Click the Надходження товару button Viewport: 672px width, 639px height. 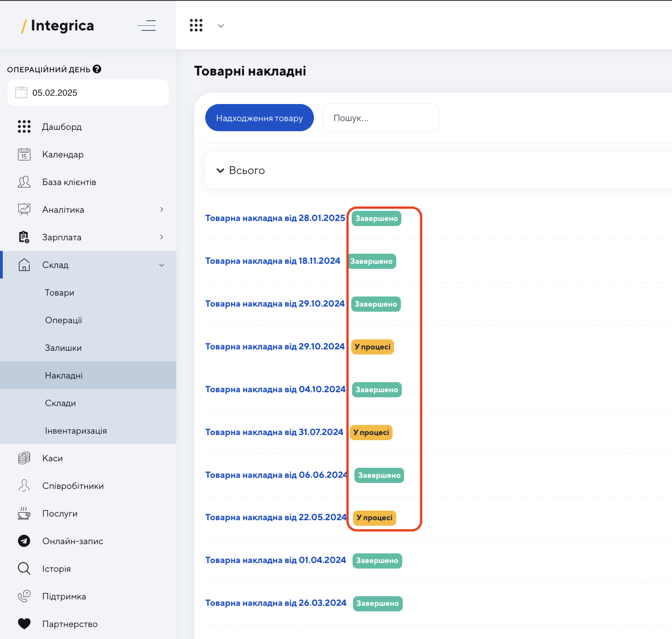click(x=260, y=118)
